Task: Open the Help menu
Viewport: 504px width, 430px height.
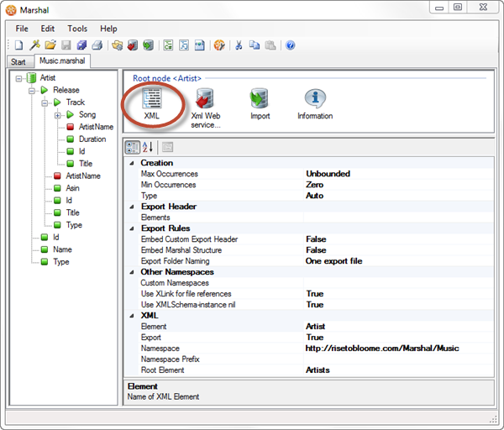Action: pyautogui.click(x=108, y=29)
